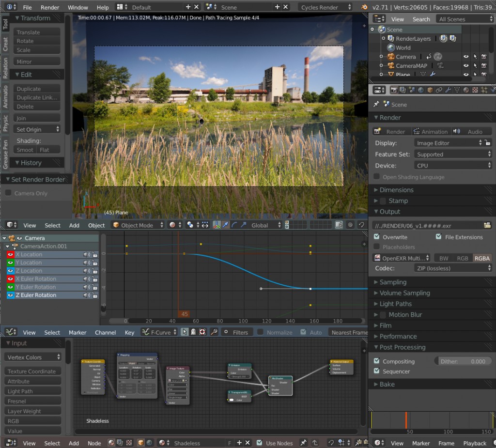Click the pin icon in node editor header
Viewport: 496px width, 448px height.
coord(303,442)
